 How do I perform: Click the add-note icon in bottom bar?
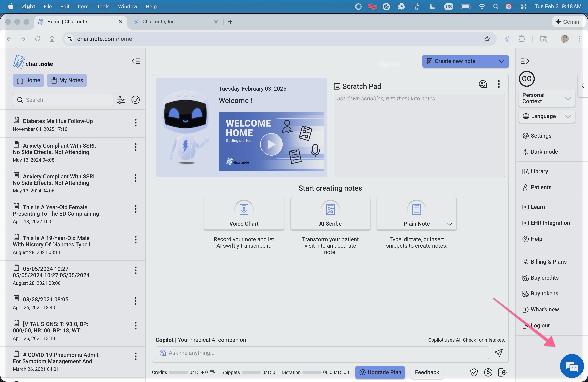(x=502, y=372)
